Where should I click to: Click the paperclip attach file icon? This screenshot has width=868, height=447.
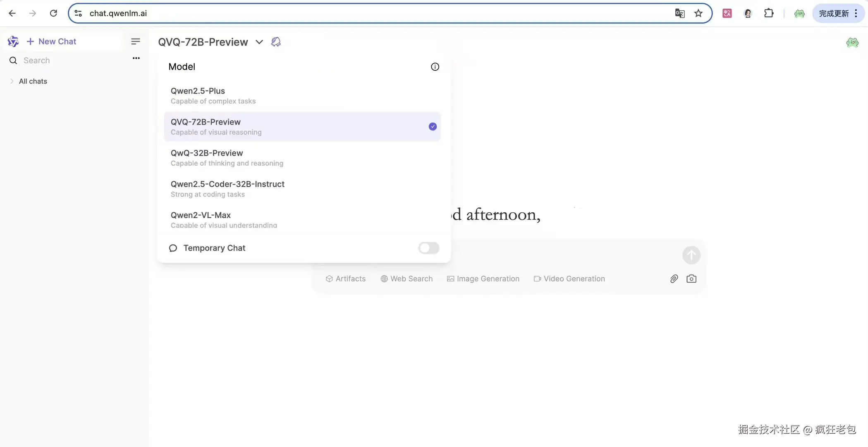click(674, 279)
